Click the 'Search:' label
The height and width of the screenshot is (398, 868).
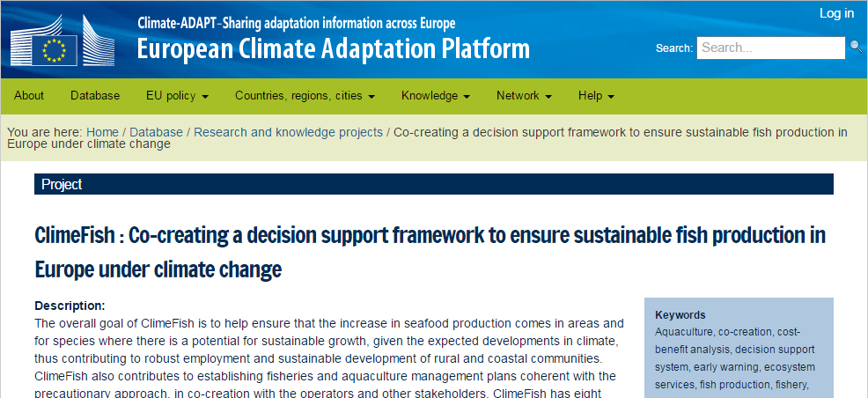tap(674, 48)
